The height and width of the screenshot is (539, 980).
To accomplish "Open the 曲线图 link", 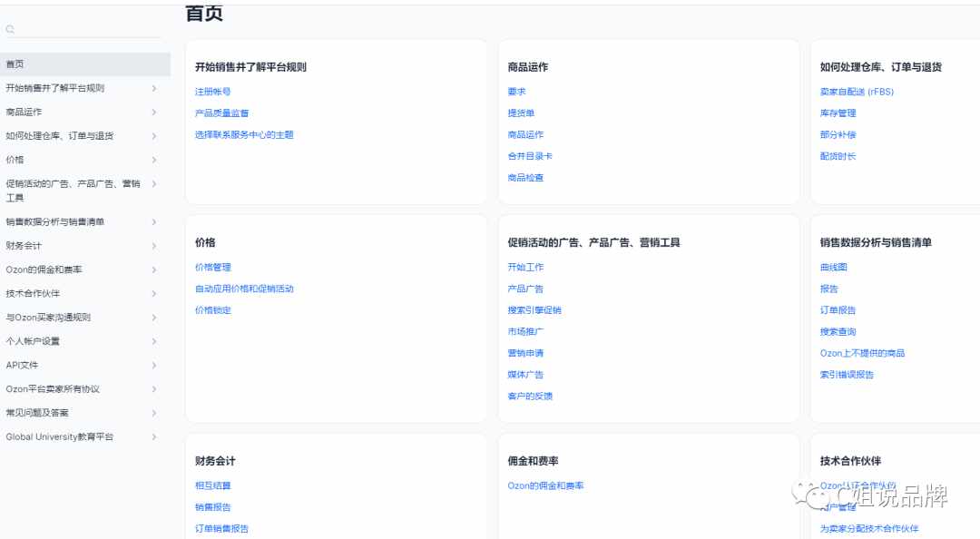I will 834,267.
